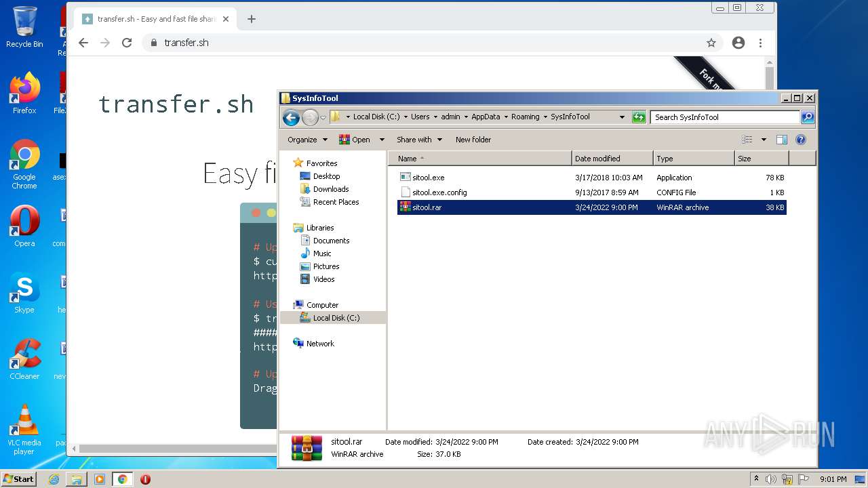Image resolution: width=868 pixels, height=488 pixels.
Task: Click the taskbar volume speaker icon
Action: coord(771,479)
